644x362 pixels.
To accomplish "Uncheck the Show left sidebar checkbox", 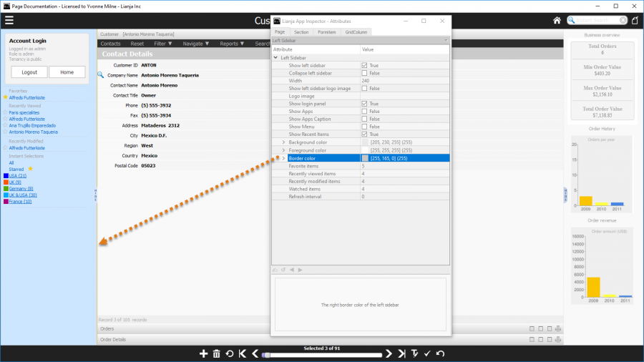I will pos(365,65).
